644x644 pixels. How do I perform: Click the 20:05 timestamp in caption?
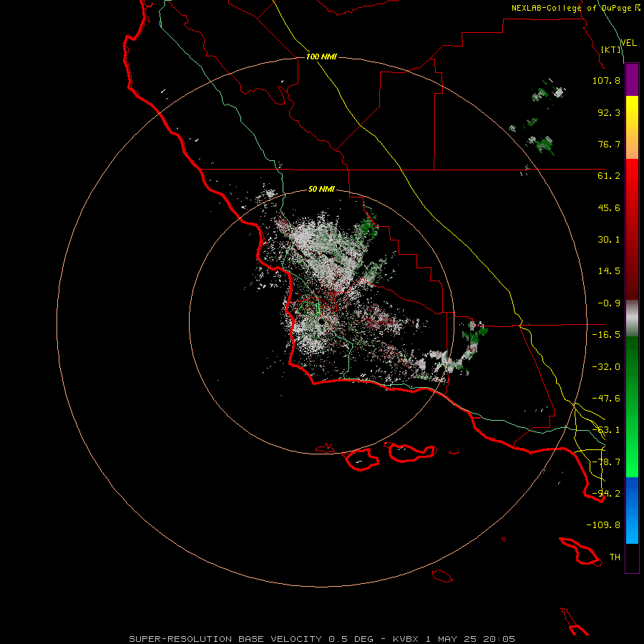499,639
